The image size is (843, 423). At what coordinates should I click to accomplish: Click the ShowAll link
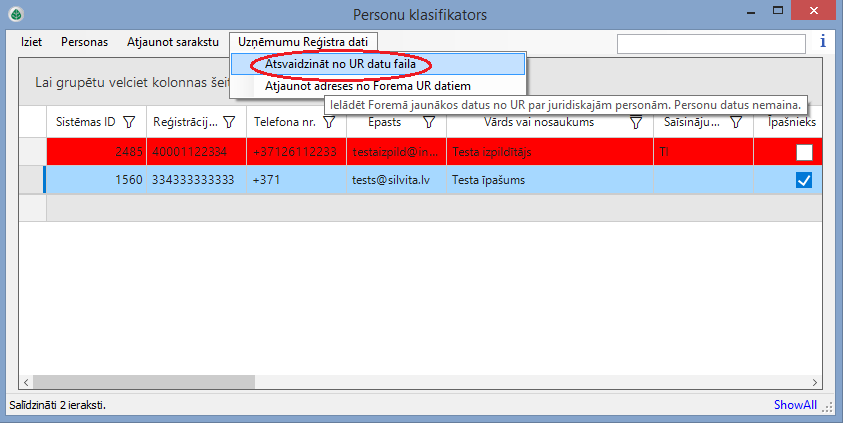click(x=795, y=405)
